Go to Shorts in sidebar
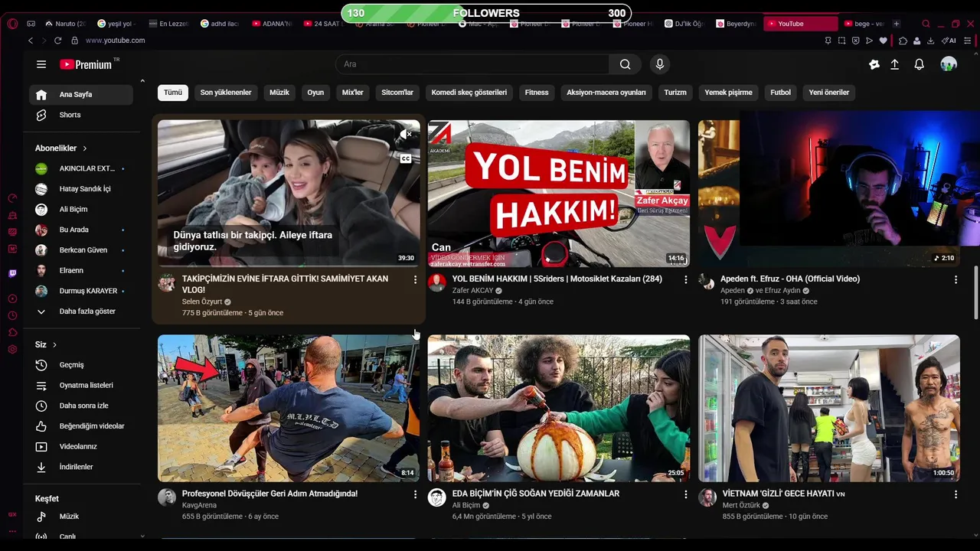This screenshot has height=551, width=980. click(80, 115)
